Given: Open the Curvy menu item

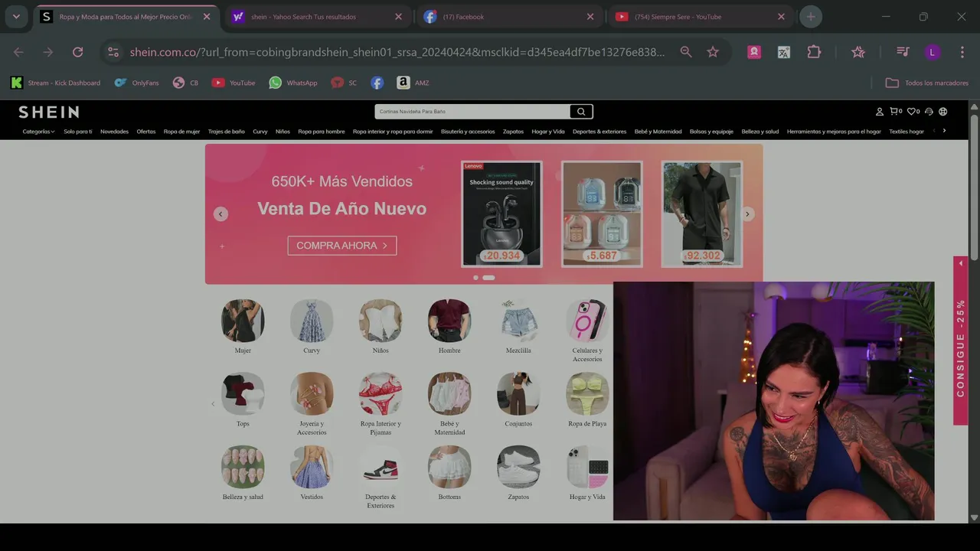Looking at the screenshot, I should coord(260,132).
